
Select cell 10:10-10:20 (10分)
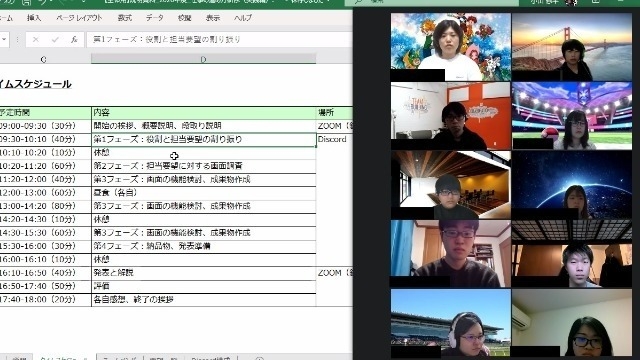45,153
